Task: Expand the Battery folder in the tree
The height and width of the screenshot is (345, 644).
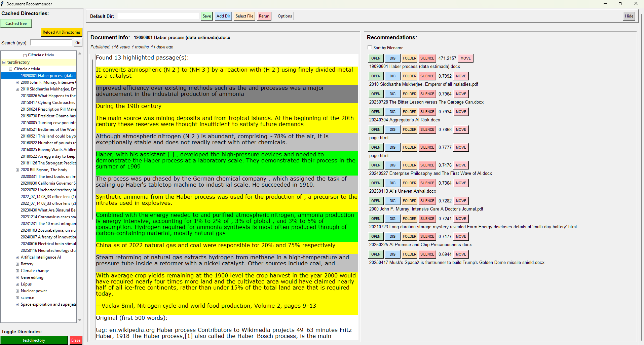Action: tap(17, 264)
